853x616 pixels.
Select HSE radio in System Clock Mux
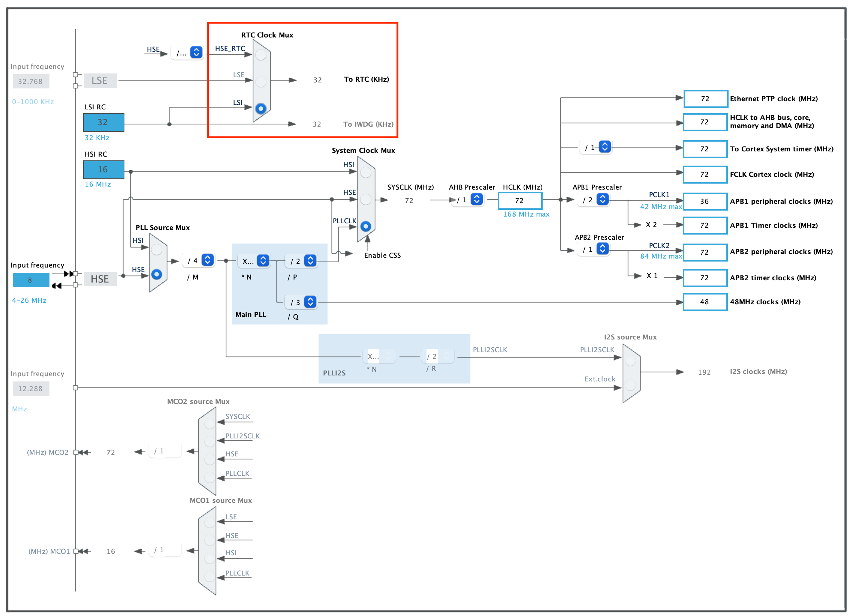[x=365, y=200]
